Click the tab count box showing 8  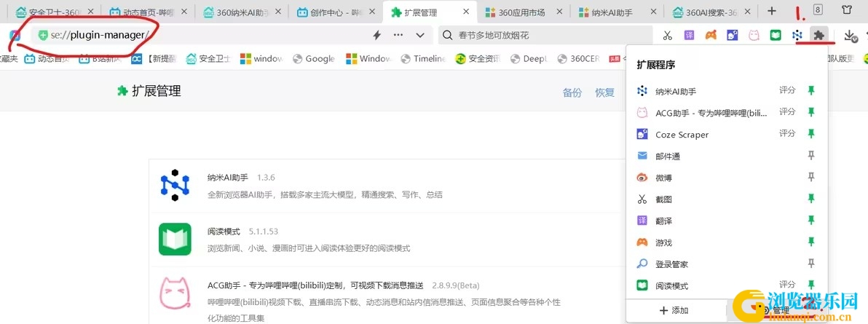[817, 9]
